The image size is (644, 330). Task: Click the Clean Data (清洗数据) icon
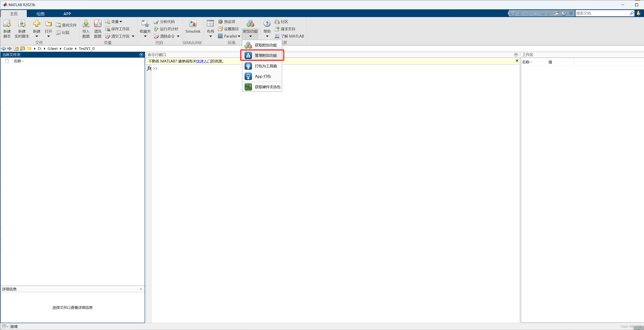point(98,24)
